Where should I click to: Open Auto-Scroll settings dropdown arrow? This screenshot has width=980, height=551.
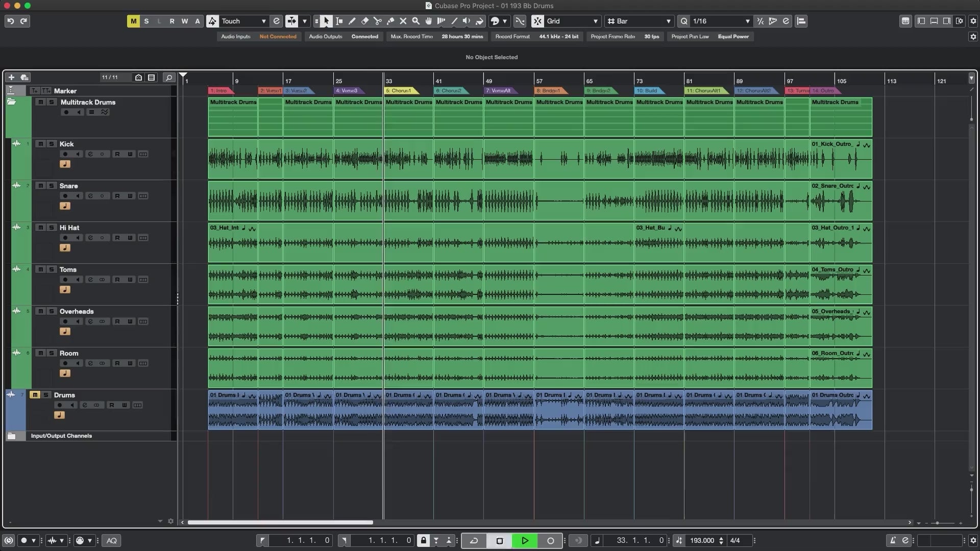click(x=305, y=21)
